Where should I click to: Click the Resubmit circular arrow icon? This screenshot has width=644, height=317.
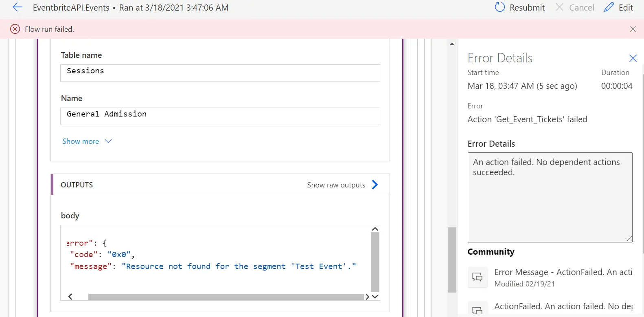(499, 7)
